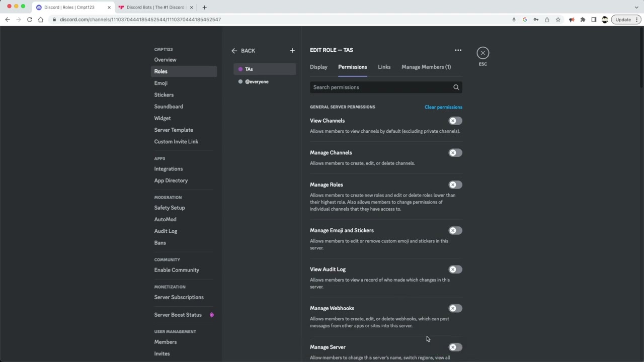Click the back arrow beside BACK

[x=234, y=51]
